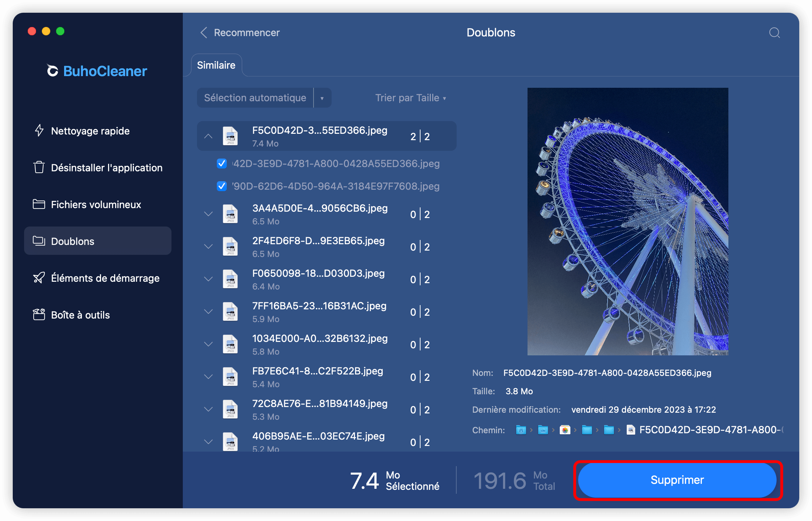Click JPEG file icon of FB7E6C41-8...C2F522B.jpeg
This screenshot has width=812, height=521.
pos(230,377)
